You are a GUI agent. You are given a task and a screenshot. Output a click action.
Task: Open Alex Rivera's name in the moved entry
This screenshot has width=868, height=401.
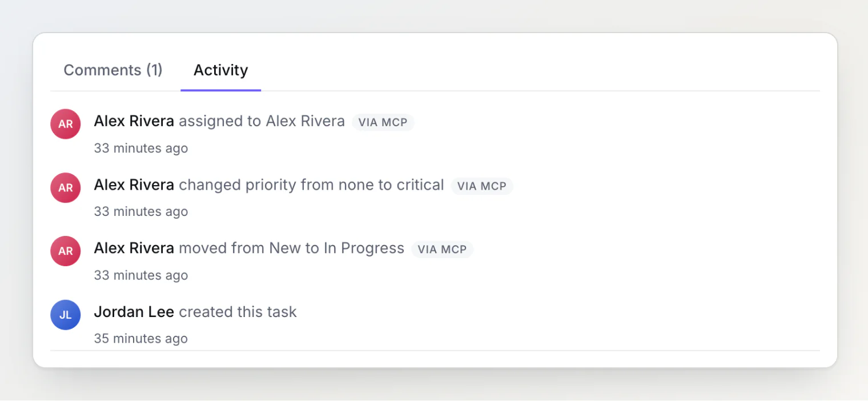(x=134, y=248)
